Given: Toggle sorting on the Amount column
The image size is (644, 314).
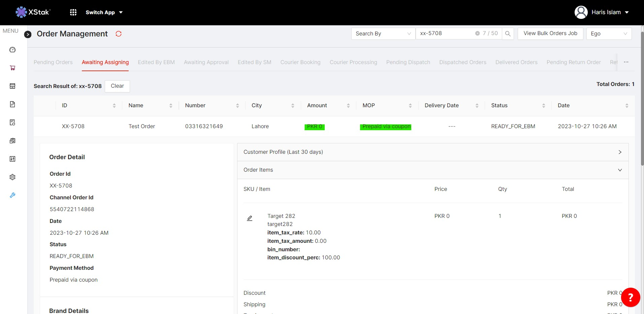Looking at the screenshot, I should click(348, 106).
